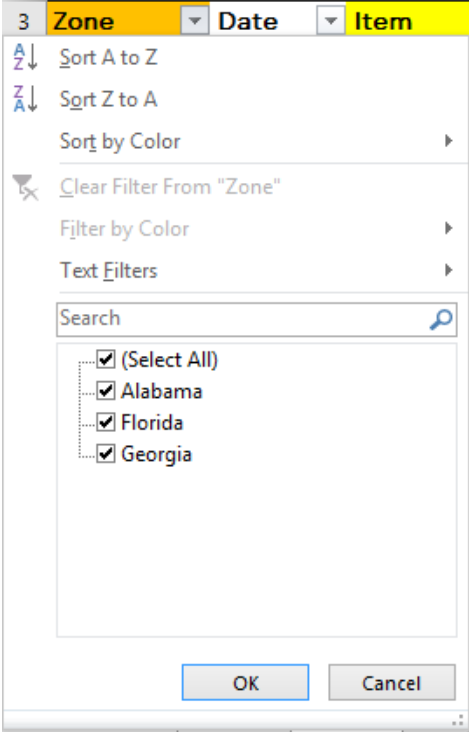
Task: Click into the Search field
Action: (257, 319)
